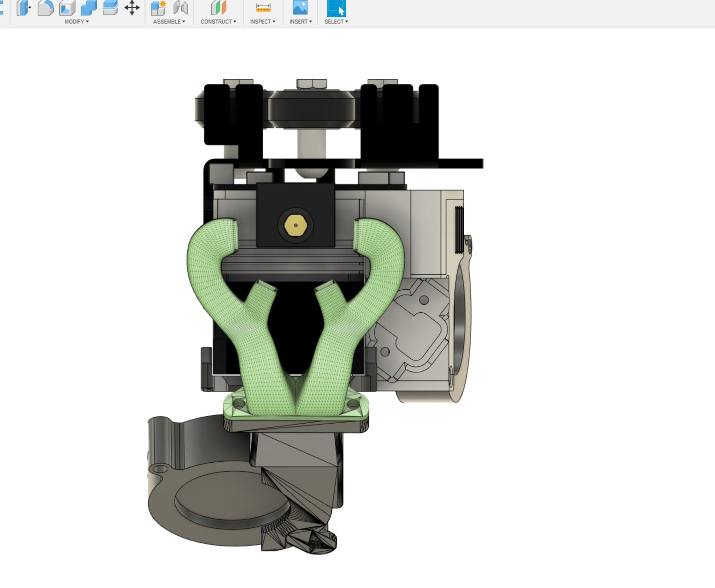Open the INSPECT dropdown menu

pyautogui.click(x=263, y=22)
